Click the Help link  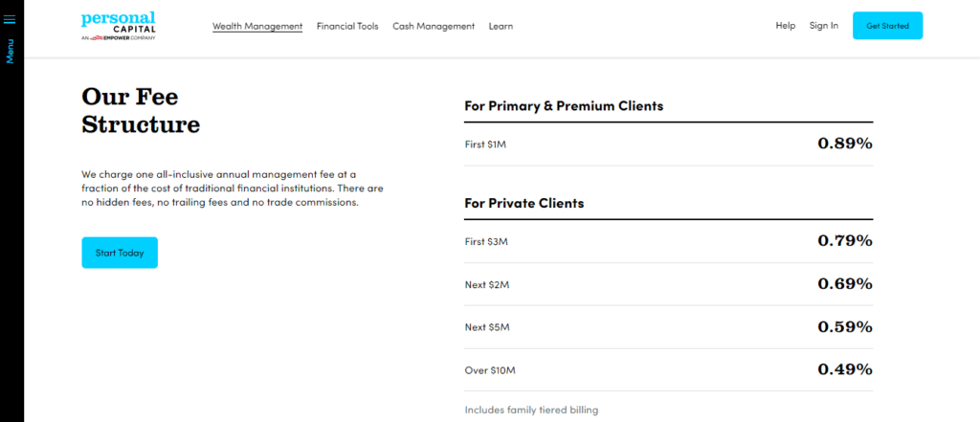pyautogui.click(x=786, y=26)
